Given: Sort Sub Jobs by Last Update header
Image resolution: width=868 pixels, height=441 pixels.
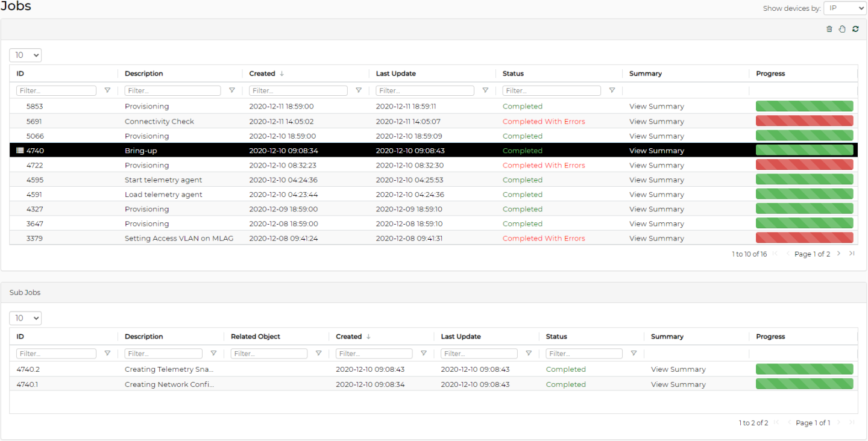Looking at the screenshot, I should point(461,337).
